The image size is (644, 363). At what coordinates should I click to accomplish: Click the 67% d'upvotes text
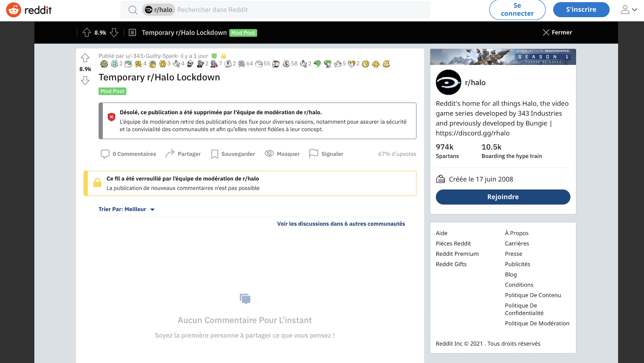coord(397,154)
